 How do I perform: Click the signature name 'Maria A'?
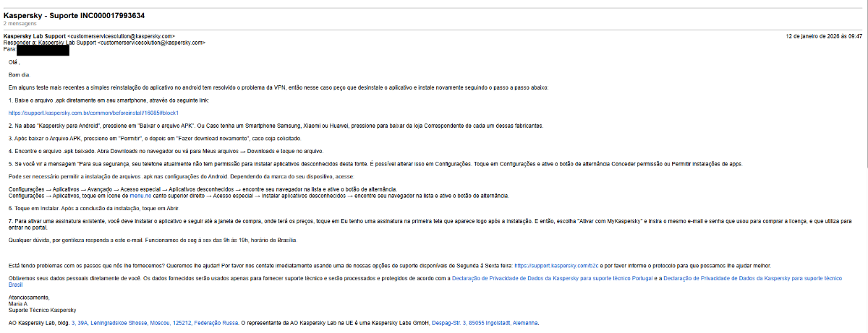pos(20,303)
